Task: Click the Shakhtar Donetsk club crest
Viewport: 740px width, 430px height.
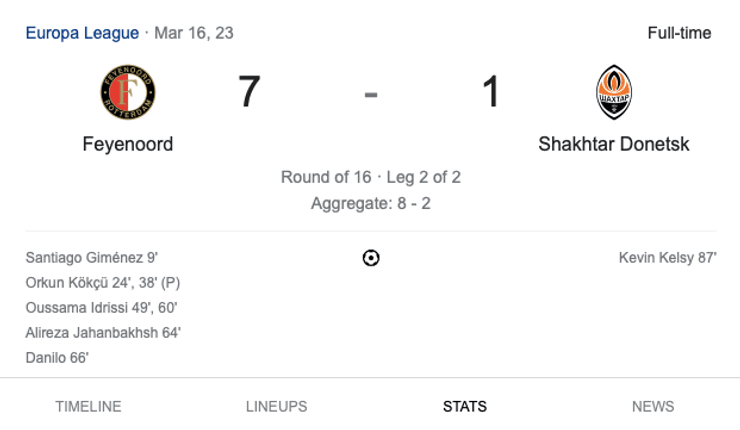Action: point(613,92)
